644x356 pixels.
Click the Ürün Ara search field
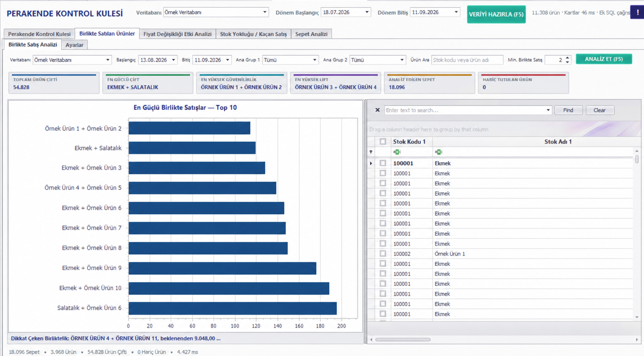[x=467, y=60]
